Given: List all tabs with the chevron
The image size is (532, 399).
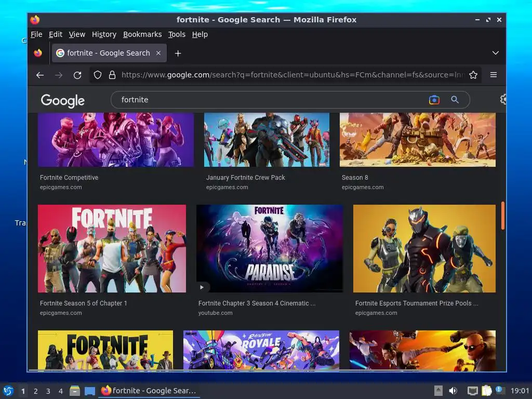Looking at the screenshot, I should 495,53.
